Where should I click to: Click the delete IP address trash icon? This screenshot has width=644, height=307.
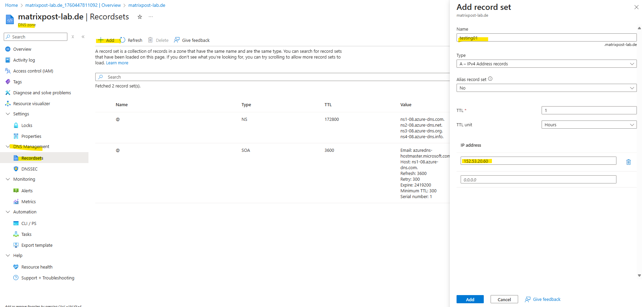(628, 162)
